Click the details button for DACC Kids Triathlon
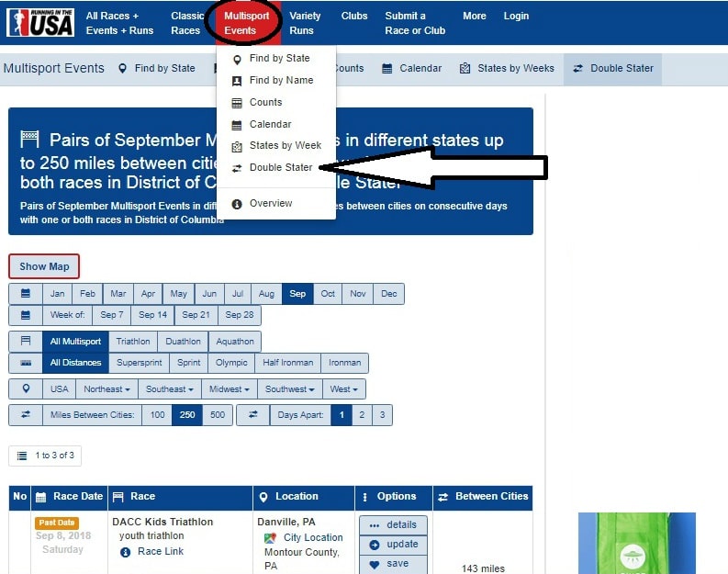 tap(393, 525)
